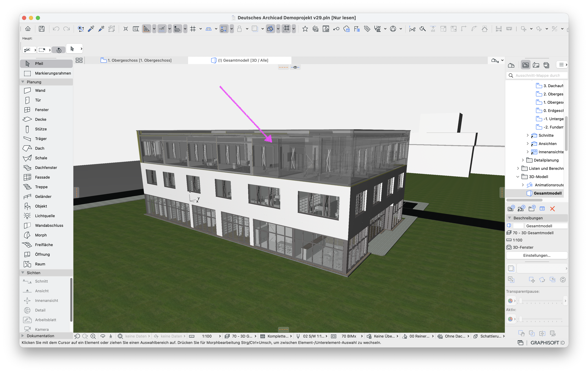Select the Morph tool
The width and height of the screenshot is (588, 373).
[x=46, y=235]
